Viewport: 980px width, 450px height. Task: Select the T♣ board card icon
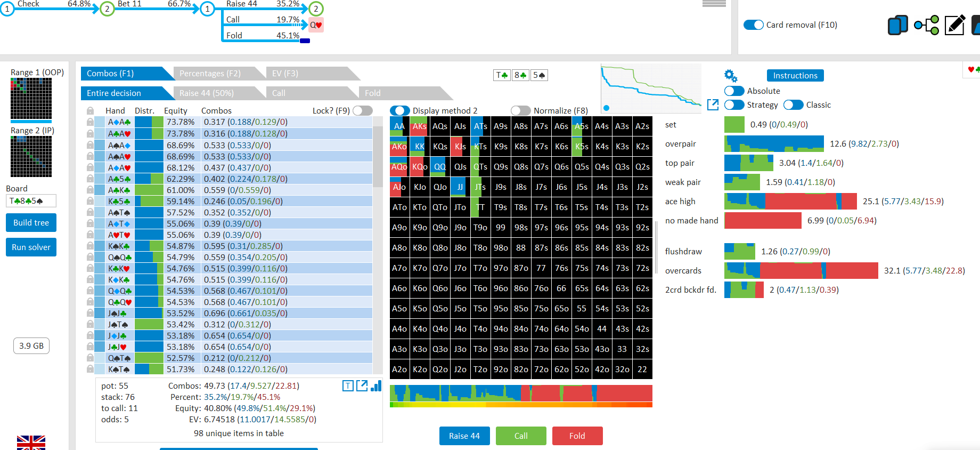502,75
